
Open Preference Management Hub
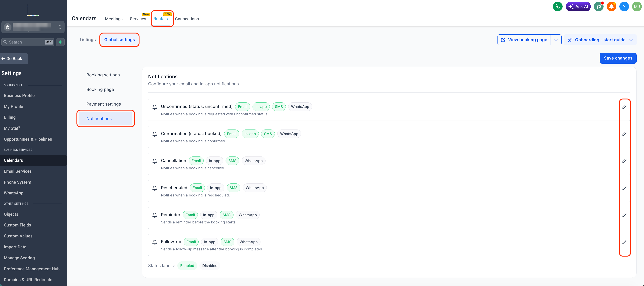pos(32,269)
